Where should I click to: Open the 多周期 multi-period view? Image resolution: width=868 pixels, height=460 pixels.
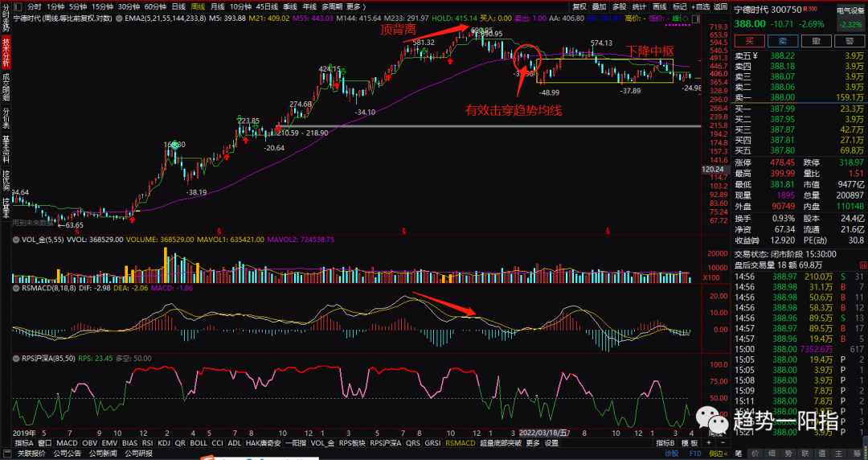[x=332, y=6]
